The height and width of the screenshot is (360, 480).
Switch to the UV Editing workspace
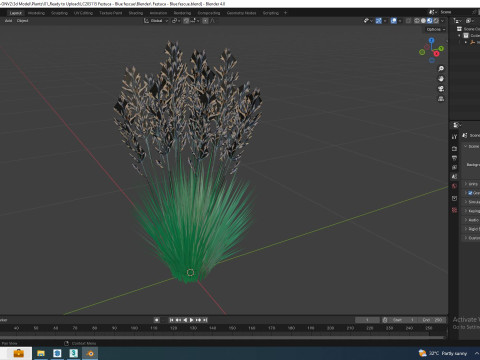pyautogui.click(x=83, y=13)
